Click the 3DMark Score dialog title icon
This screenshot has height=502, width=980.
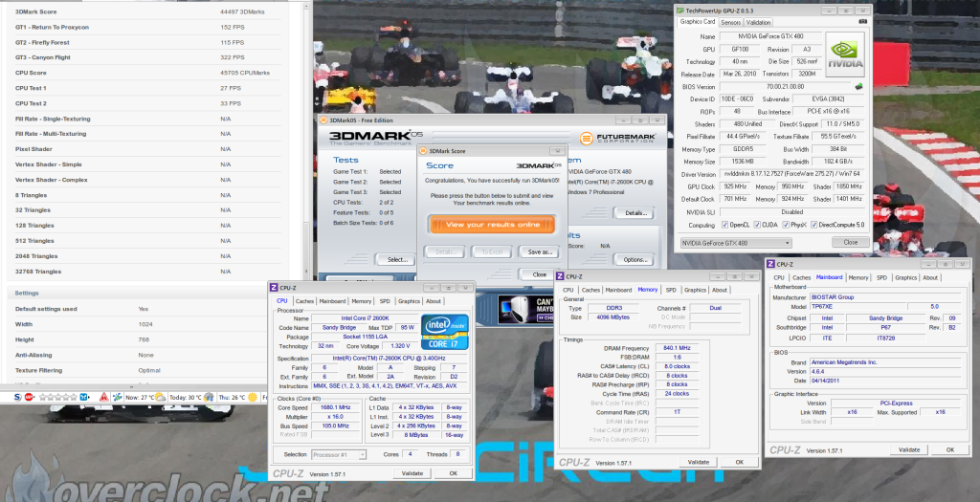[x=423, y=151]
